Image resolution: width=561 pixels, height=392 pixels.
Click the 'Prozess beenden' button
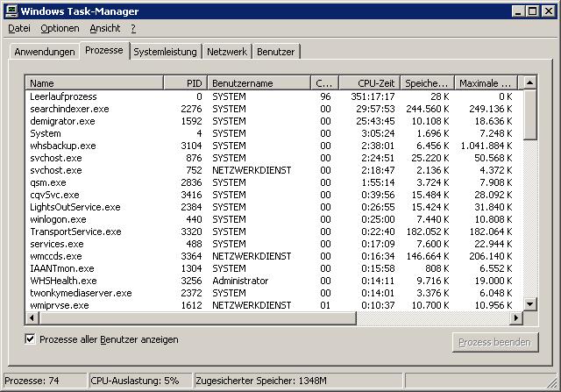click(x=494, y=342)
